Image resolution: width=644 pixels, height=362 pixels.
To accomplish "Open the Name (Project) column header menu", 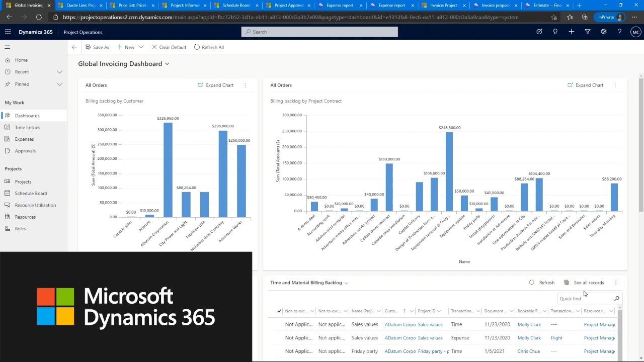I will (x=366, y=311).
